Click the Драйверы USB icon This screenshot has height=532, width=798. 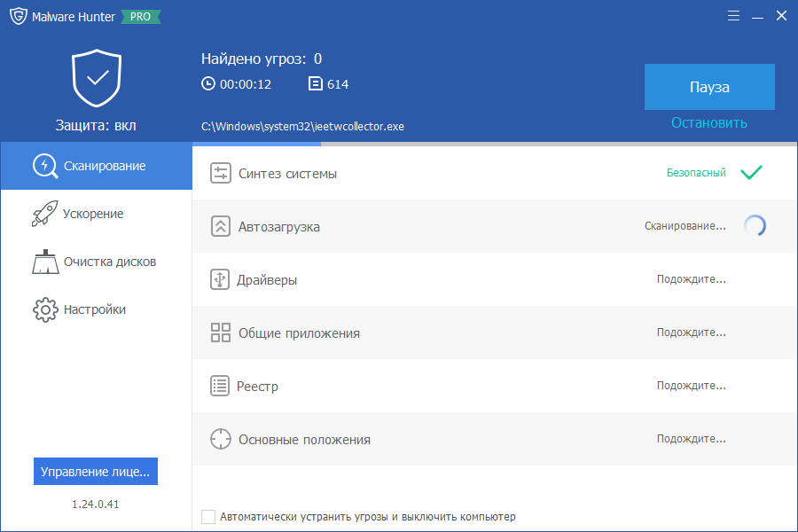[x=220, y=279]
